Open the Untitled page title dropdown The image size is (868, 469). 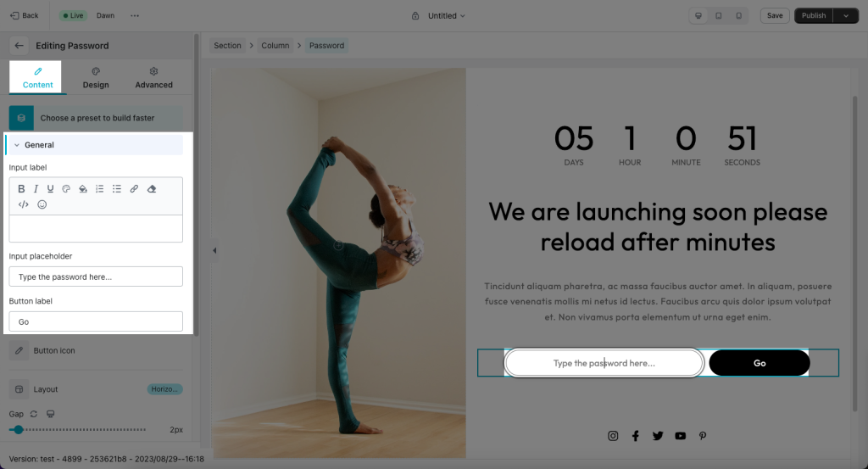(446, 15)
